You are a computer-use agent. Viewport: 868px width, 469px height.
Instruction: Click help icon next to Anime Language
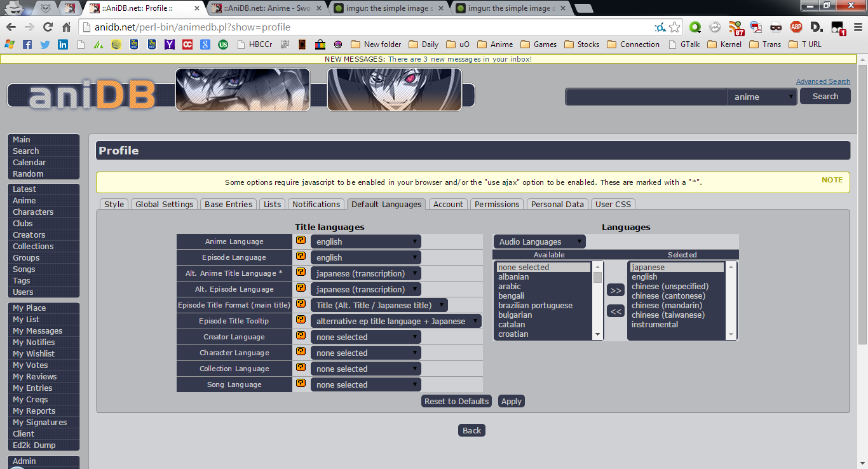[x=301, y=241]
